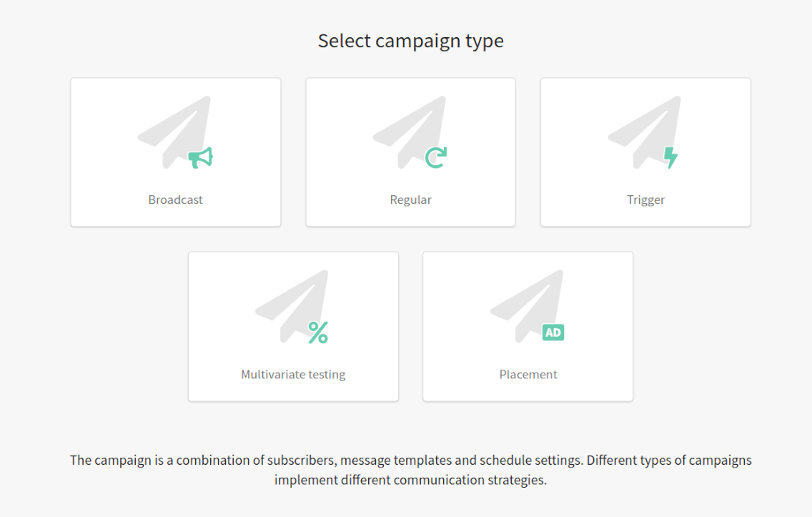Click the green circular arrow on Regular
The image size is (812, 517).
(x=435, y=157)
